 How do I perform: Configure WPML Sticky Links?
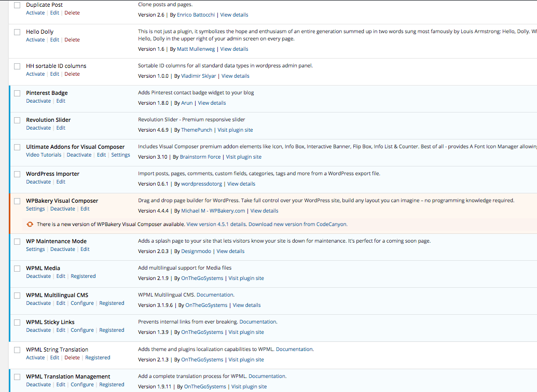pyautogui.click(x=82, y=330)
